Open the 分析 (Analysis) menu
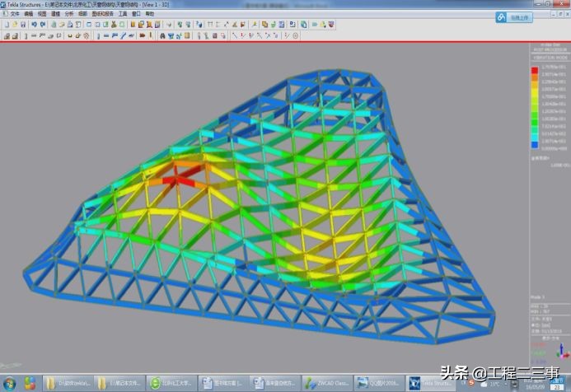571x392 pixels. 68,14
